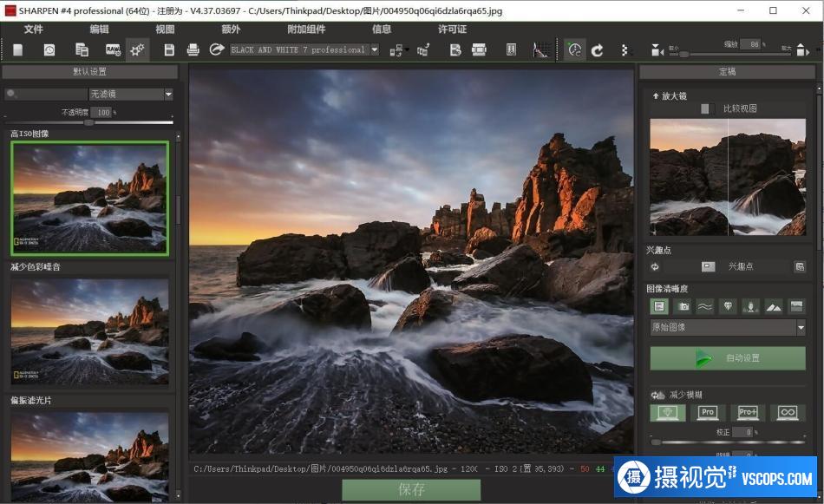Click the 默认设置 panel header
The image size is (824, 504).
pos(90,71)
